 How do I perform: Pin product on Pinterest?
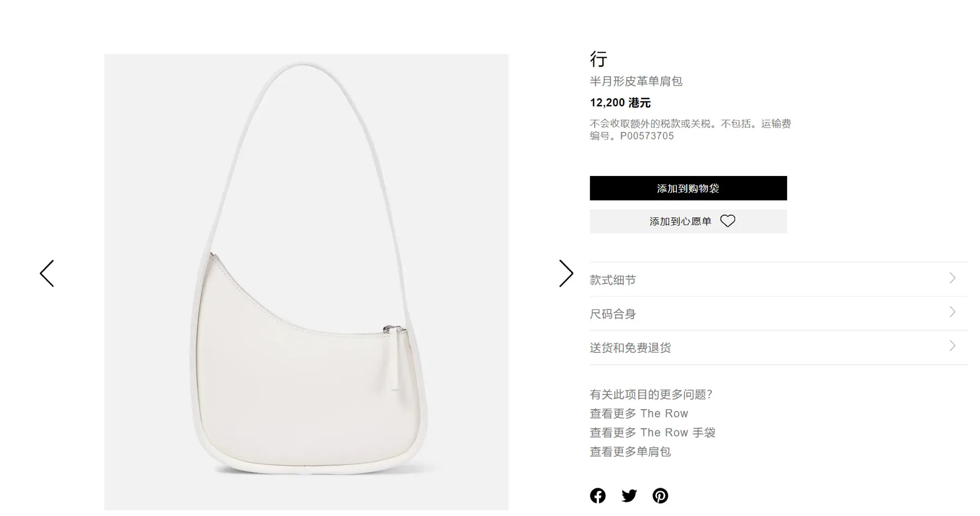click(x=660, y=495)
